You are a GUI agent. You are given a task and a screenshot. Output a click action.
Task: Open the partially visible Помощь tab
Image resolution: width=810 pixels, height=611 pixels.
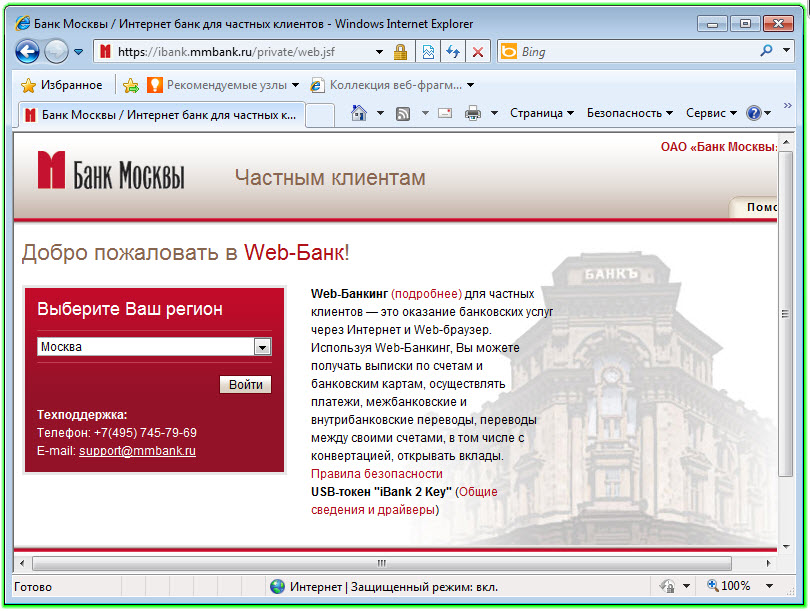pos(753,207)
